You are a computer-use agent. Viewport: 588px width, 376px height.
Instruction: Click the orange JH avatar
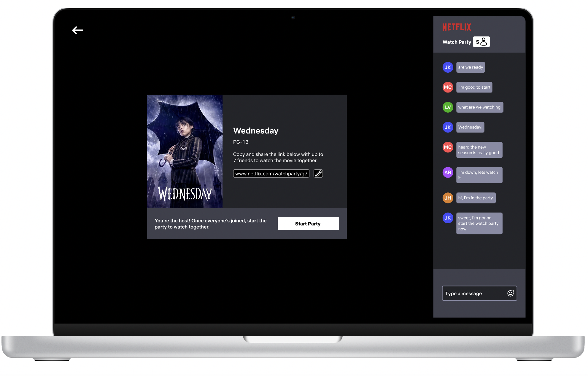(x=448, y=198)
